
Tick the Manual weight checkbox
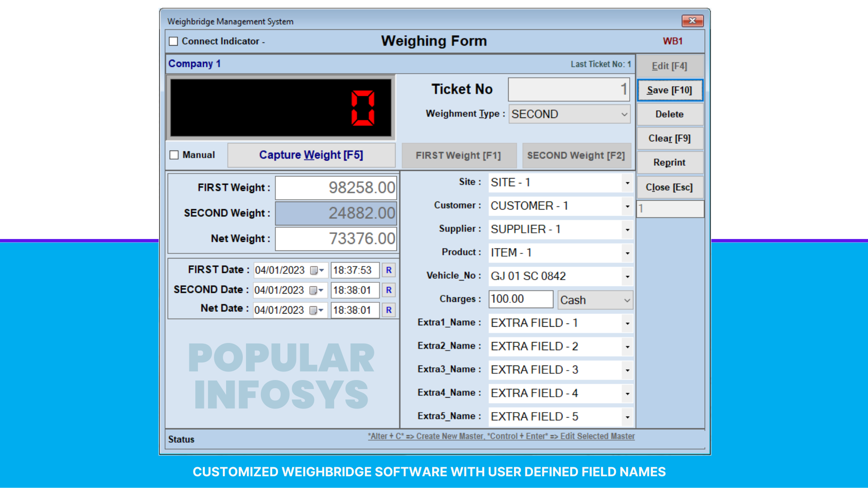[x=174, y=155]
